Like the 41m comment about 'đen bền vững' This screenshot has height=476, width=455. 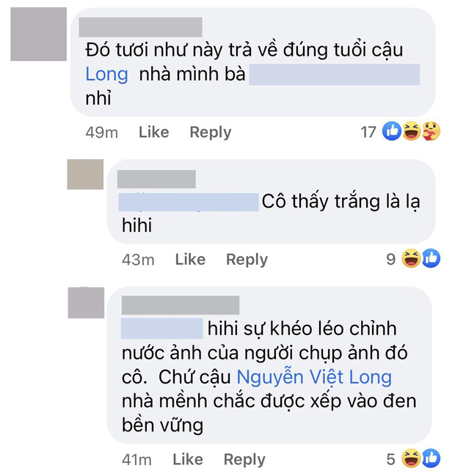point(188,459)
